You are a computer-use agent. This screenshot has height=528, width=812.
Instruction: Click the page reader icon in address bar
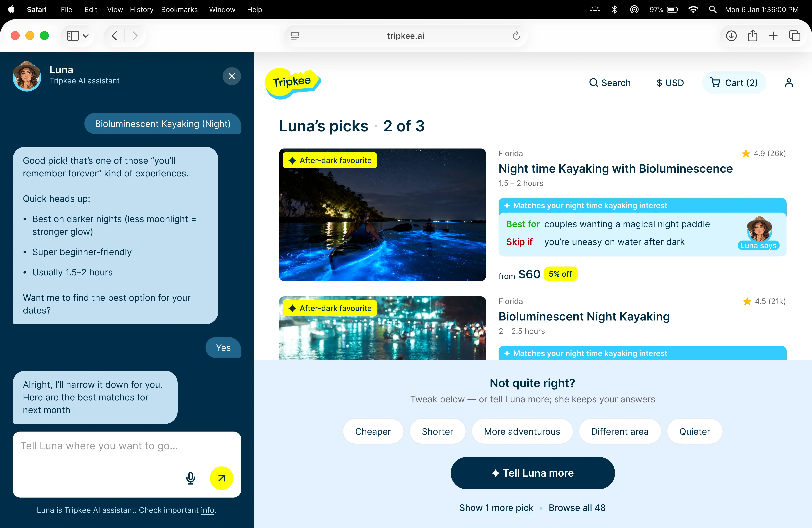[x=295, y=36]
